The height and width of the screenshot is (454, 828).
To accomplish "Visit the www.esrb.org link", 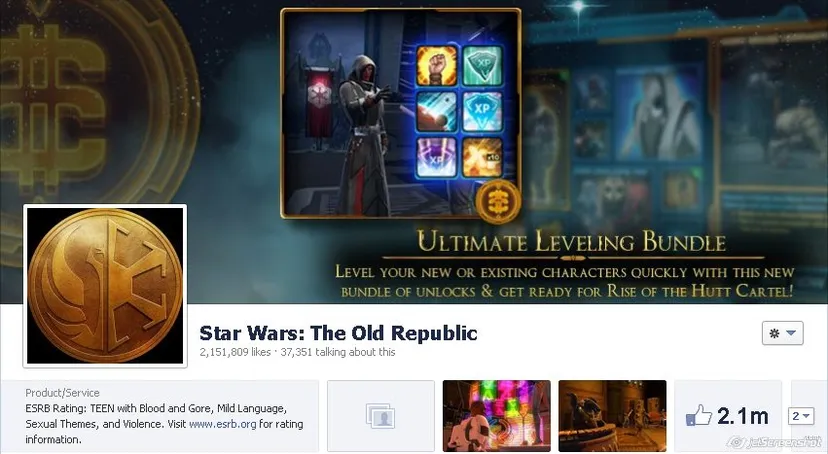I will 222,424.
